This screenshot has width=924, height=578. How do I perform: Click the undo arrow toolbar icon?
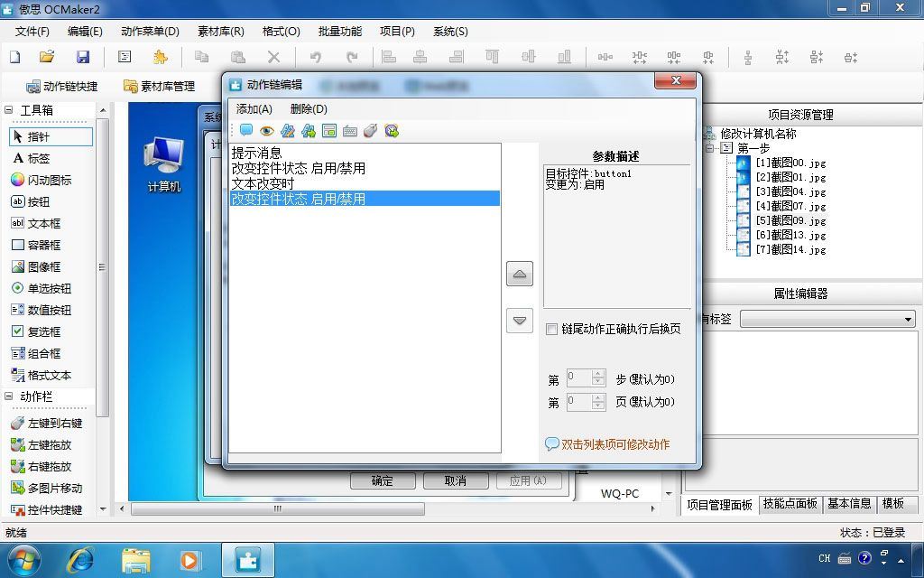point(315,57)
